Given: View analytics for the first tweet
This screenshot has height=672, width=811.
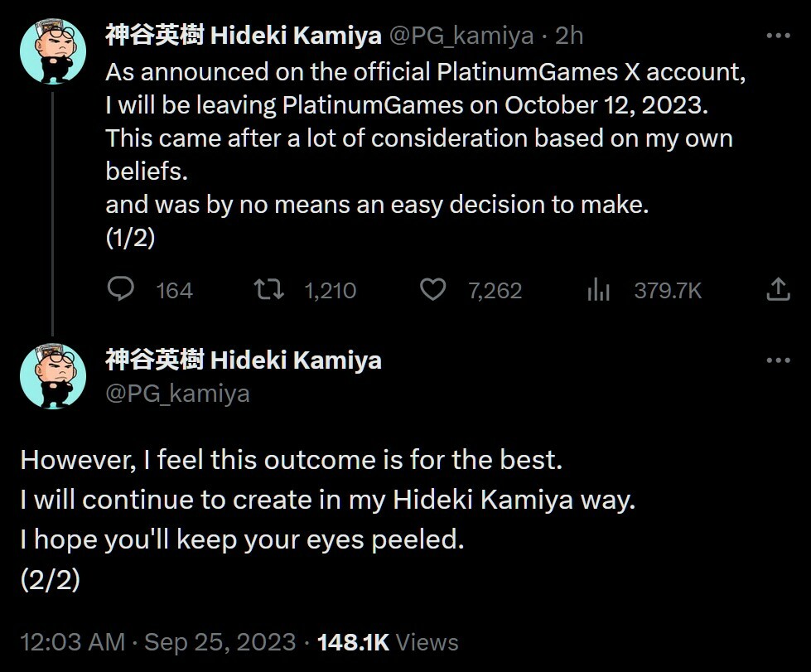Looking at the screenshot, I should (x=598, y=290).
